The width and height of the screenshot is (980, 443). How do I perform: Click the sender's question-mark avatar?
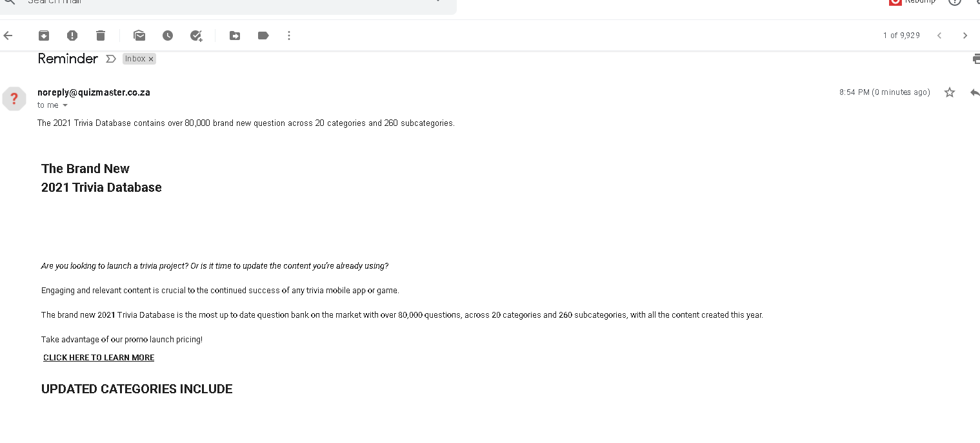click(x=14, y=99)
